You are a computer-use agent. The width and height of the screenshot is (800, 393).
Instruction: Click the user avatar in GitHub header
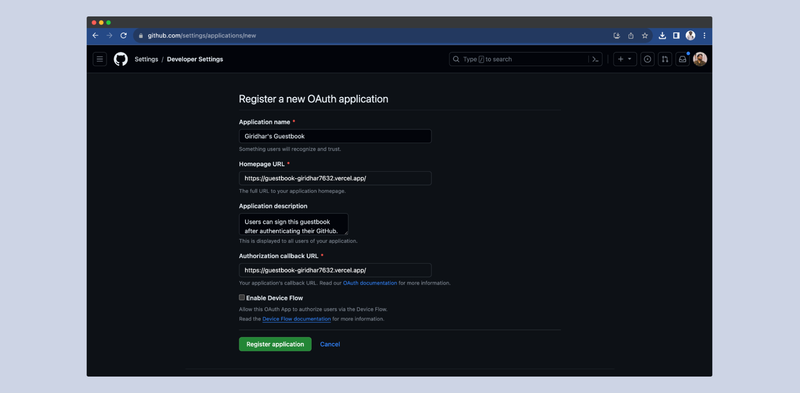tap(700, 59)
